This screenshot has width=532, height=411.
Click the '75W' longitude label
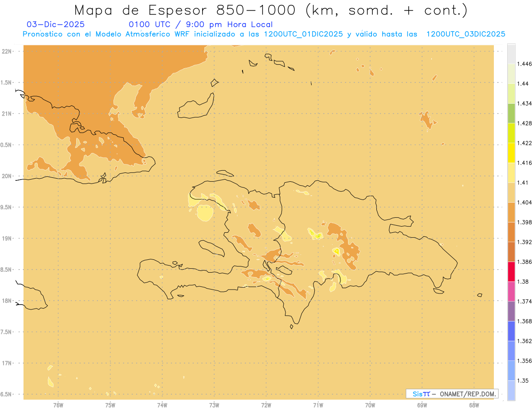[x=110, y=405]
